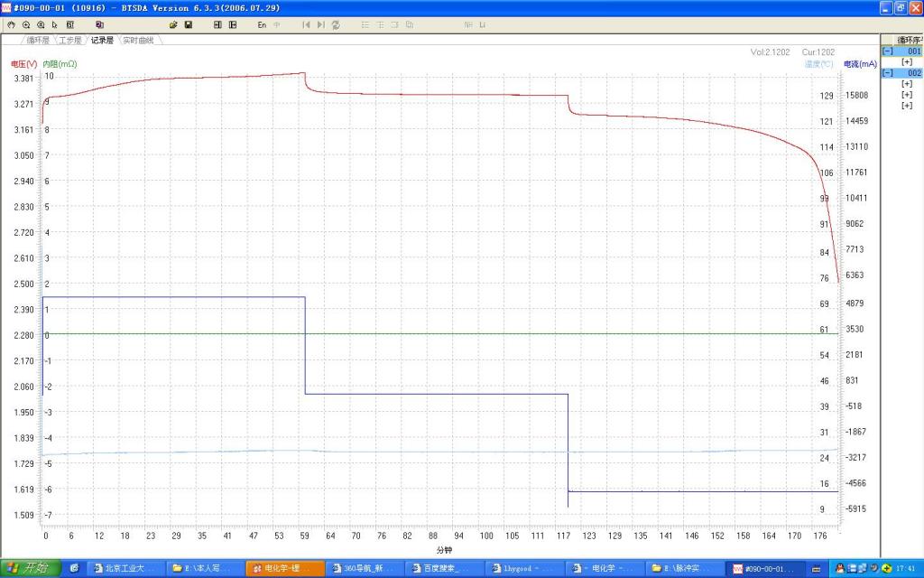
Task: Expand the first [+] step under 002
Action: coord(907,84)
